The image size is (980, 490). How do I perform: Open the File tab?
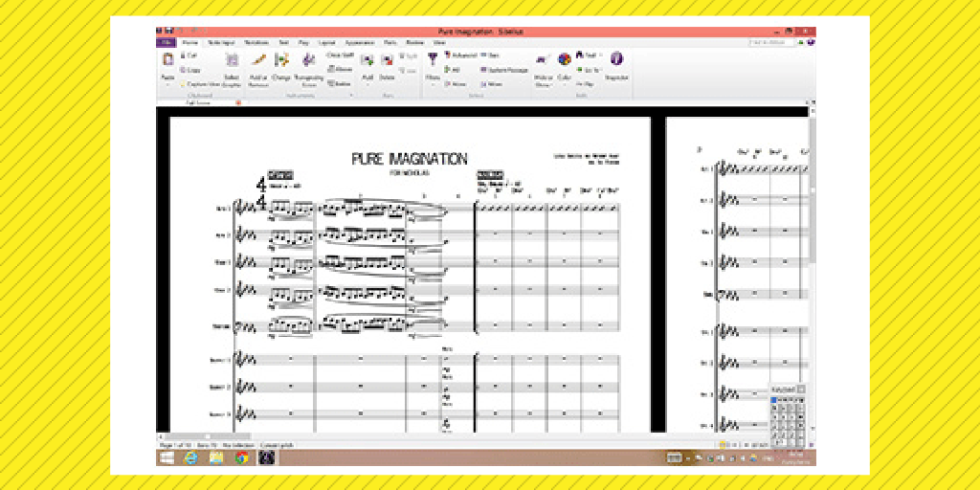point(165,42)
